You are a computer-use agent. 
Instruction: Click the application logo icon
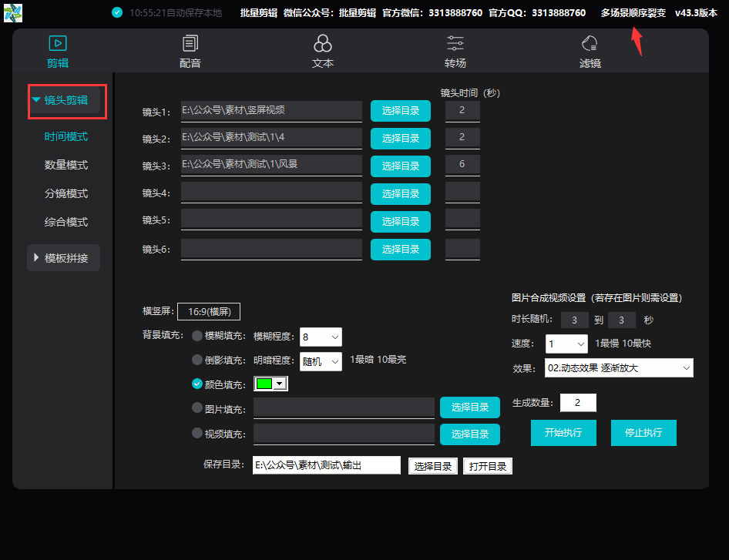12,12
